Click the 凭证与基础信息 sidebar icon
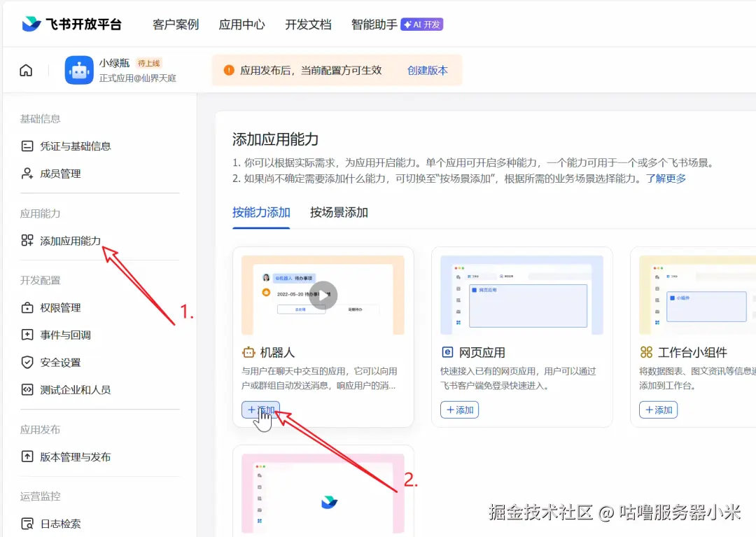The width and height of the screenshot is (756, 537). click(27, 146)
